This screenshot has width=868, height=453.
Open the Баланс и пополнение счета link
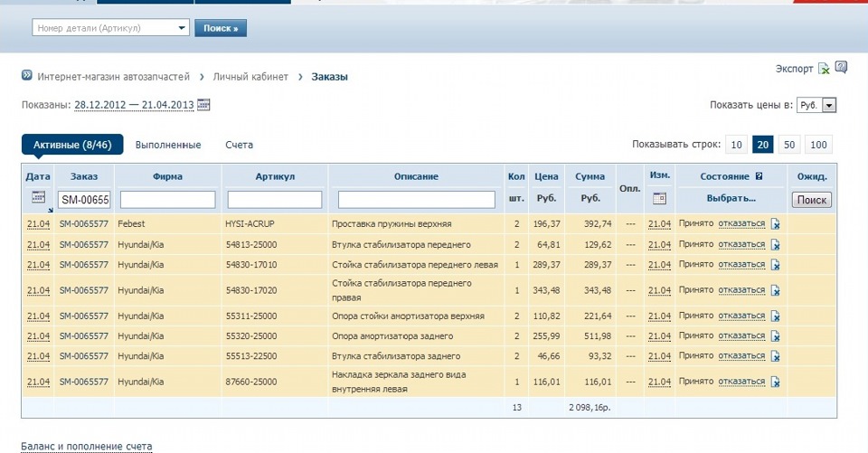click(x=87, y=447)
